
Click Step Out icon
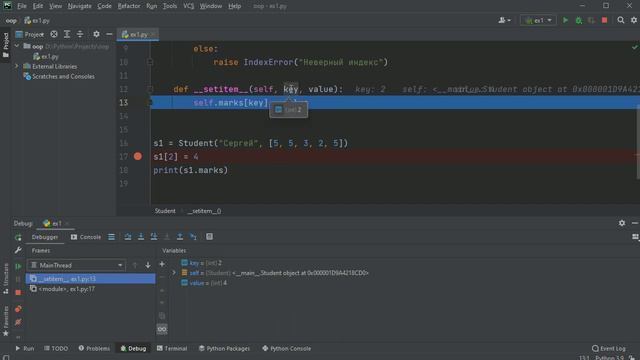click(180, 237)
